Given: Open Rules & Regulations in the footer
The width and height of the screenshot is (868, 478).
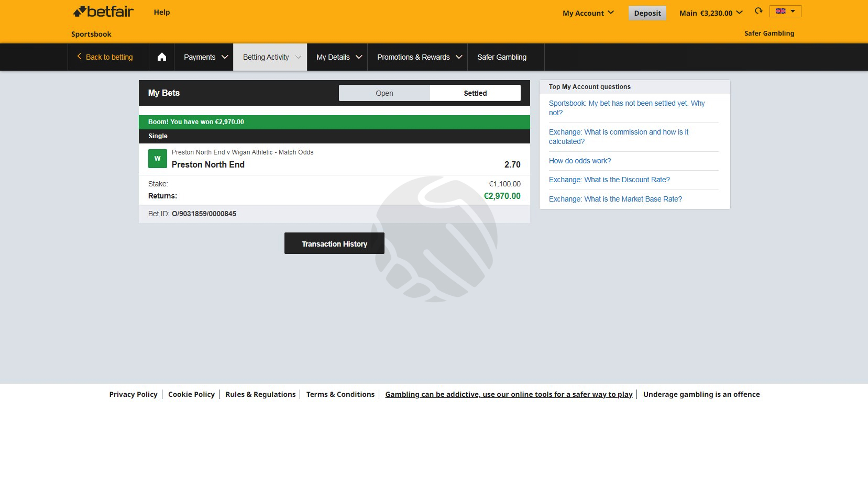Looking at the screenshot, I should (x=260, y=394).
